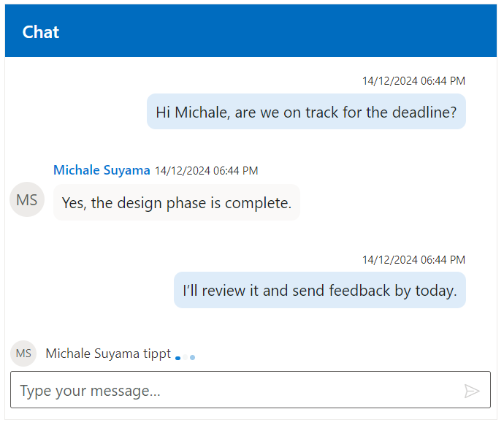Click the Michale Suyama sender name
Viewport: 504px width, 428px height.
(102, 170)
